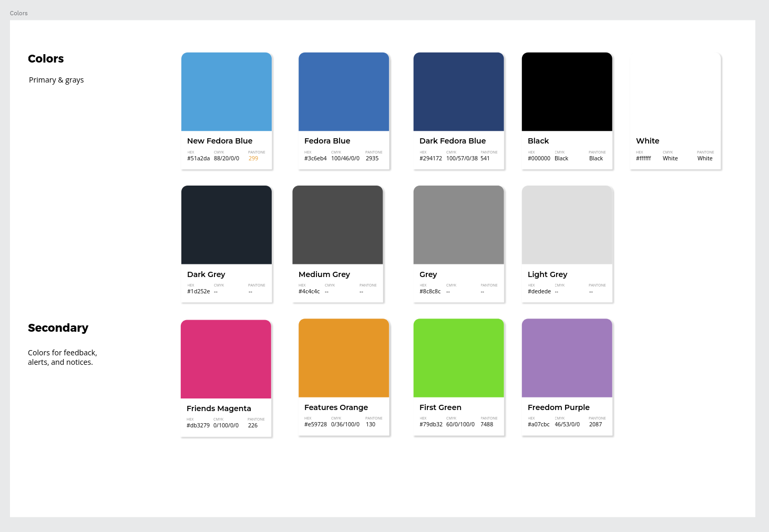Click the "White" name label
The width and height of the screenshot is (769, 532).
648,141
